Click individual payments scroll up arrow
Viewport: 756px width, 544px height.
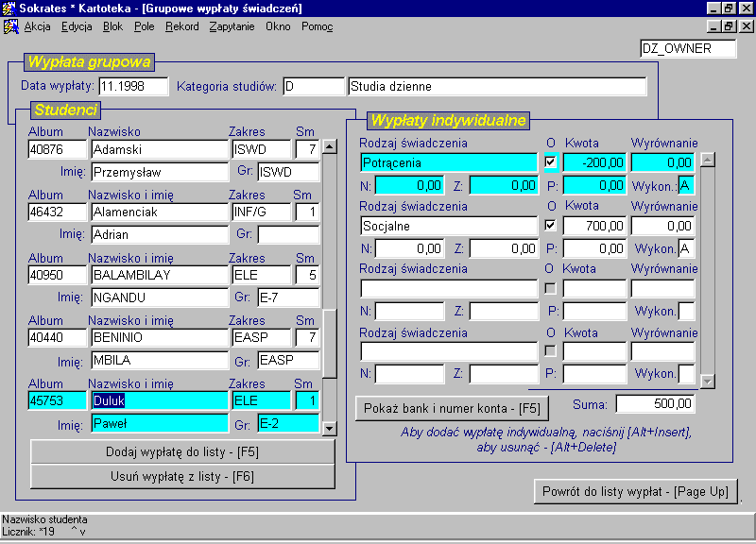pos(707,160)
